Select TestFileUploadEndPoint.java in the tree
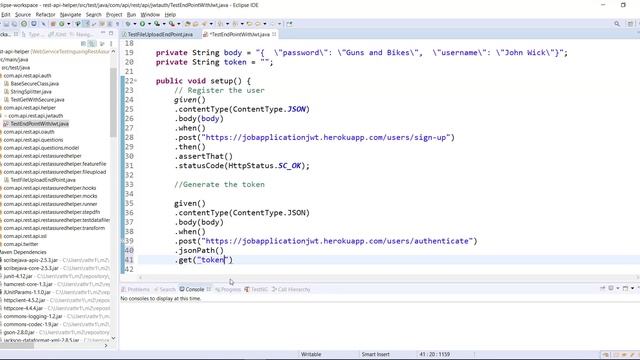The image size is (640, 360). [40, 180]
